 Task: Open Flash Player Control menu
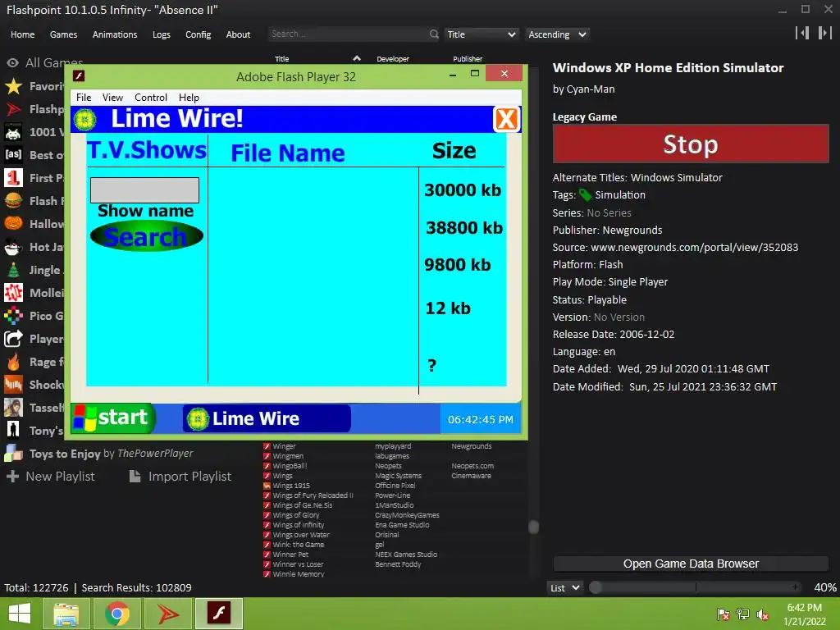click(151, 98)
